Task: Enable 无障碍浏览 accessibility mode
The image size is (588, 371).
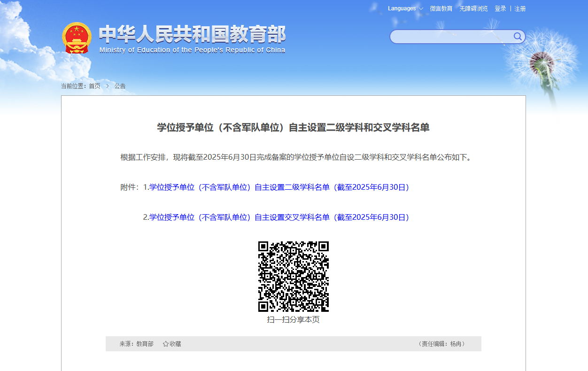Action: (473, 8)
